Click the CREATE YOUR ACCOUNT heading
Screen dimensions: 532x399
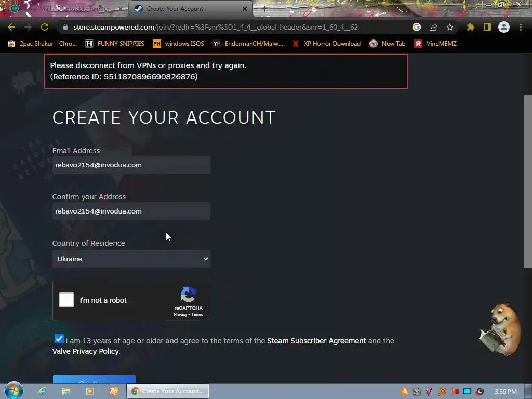click(x=164, y=117)
